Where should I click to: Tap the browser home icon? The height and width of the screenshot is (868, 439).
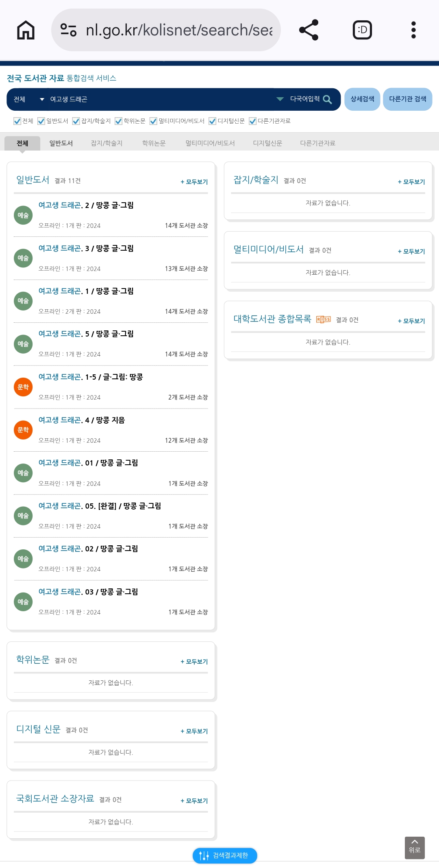(26, 30)
